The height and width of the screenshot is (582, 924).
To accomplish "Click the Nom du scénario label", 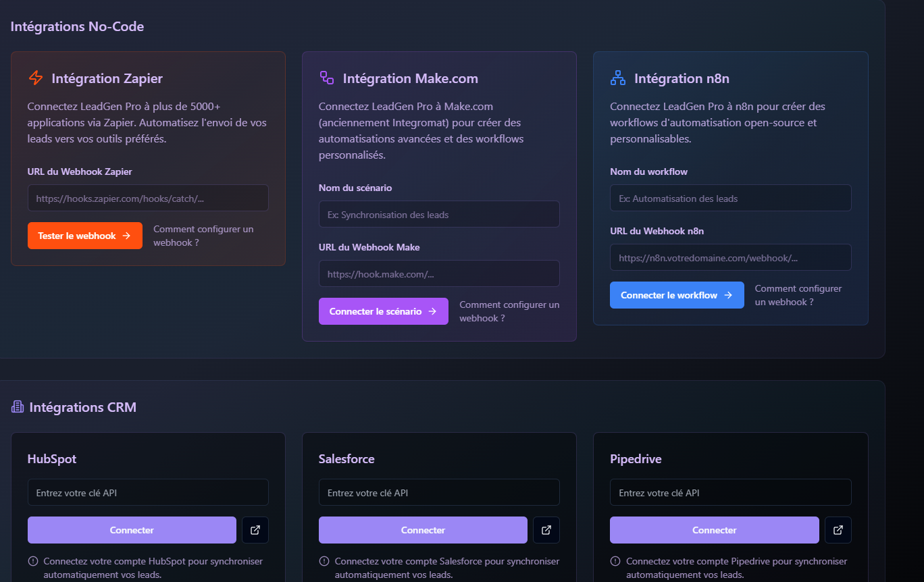I will (x=355, y=188).
